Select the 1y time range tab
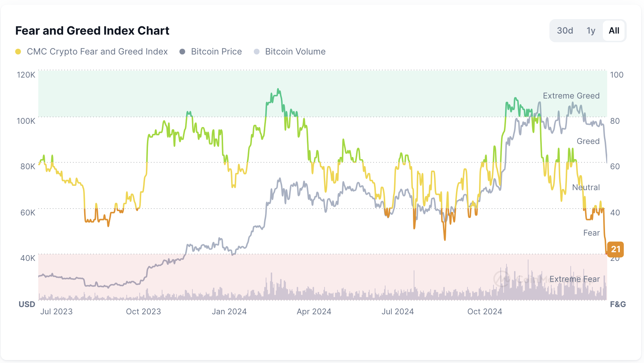Screen dimensions: 644x363 coord(591,31)
